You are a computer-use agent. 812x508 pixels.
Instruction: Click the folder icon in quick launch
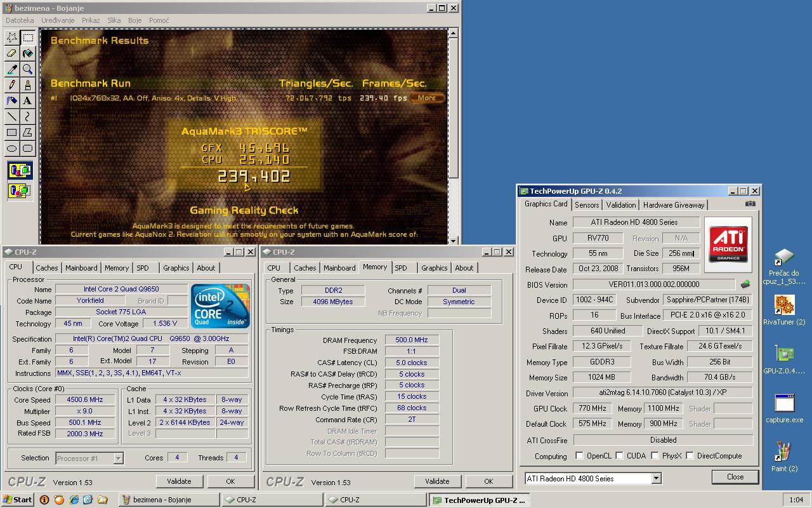coord(103,500)
